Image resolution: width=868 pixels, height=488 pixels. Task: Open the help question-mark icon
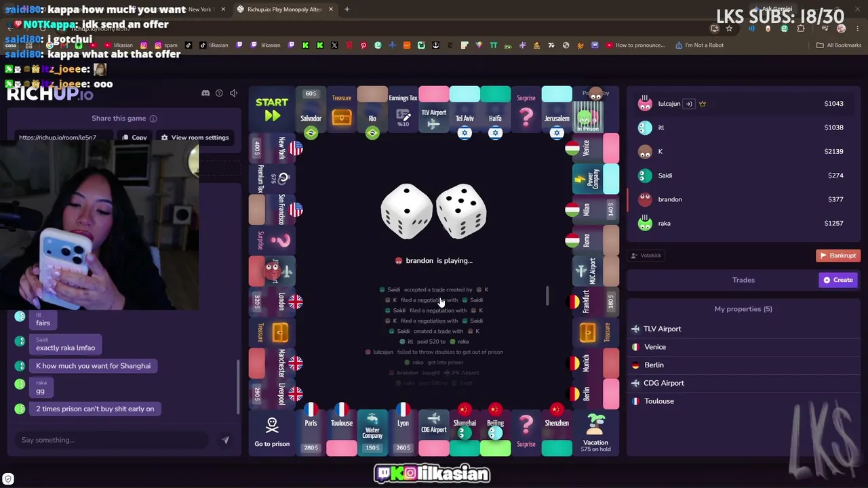(219, 93)
